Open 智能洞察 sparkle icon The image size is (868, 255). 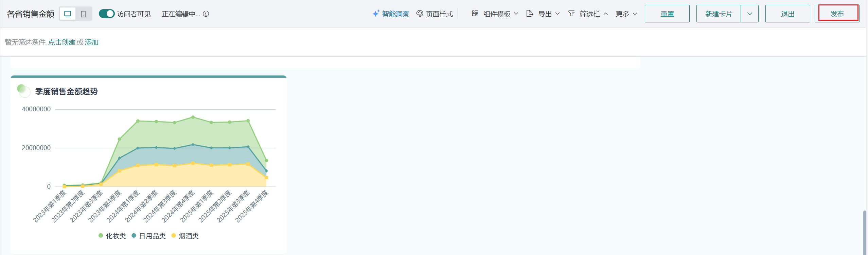pyautogui.click(x=376, y=14)
